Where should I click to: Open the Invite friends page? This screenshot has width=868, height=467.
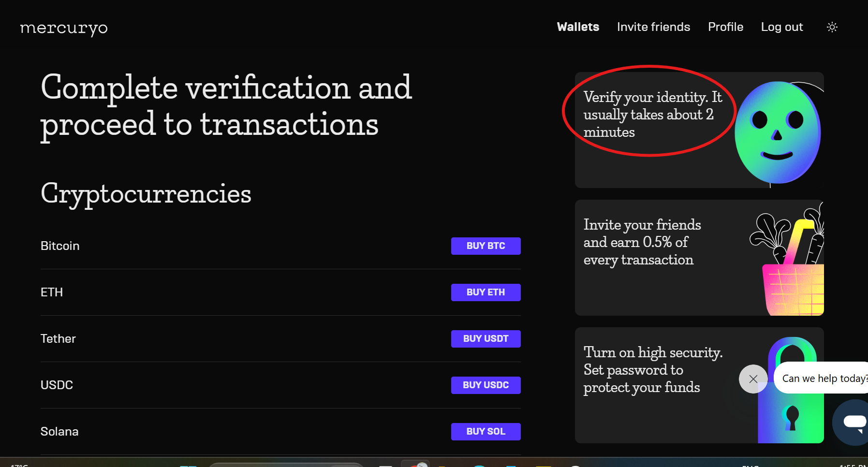click(x=653, y=27)
